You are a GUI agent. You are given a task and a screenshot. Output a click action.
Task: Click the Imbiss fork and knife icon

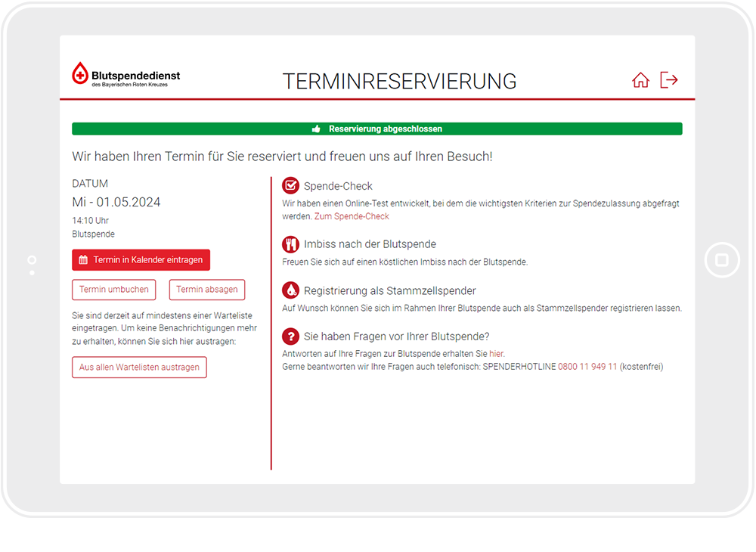tap(290, 244)
